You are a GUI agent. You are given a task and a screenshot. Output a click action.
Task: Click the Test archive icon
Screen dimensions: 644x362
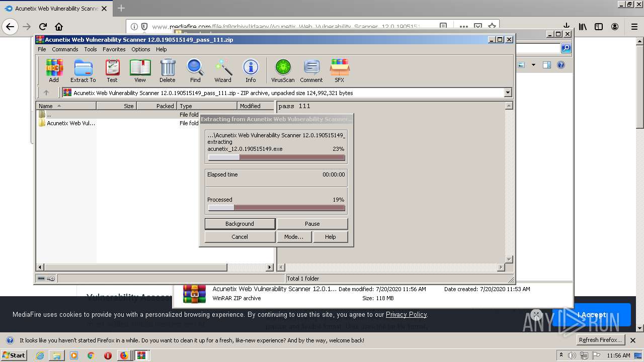[112, 70]
